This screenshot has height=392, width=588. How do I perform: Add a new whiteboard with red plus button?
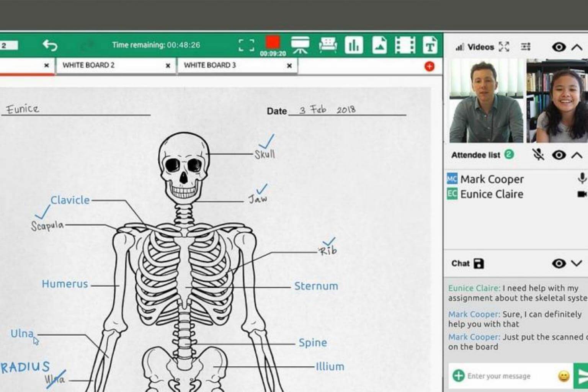click(x=430, y=66)
